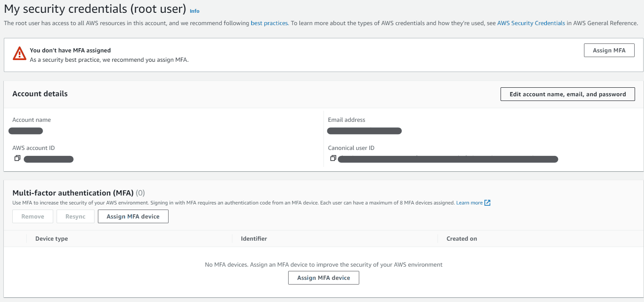Select the Identifier column header
This screenshot has height=302, width=644.
pos(254,239)
